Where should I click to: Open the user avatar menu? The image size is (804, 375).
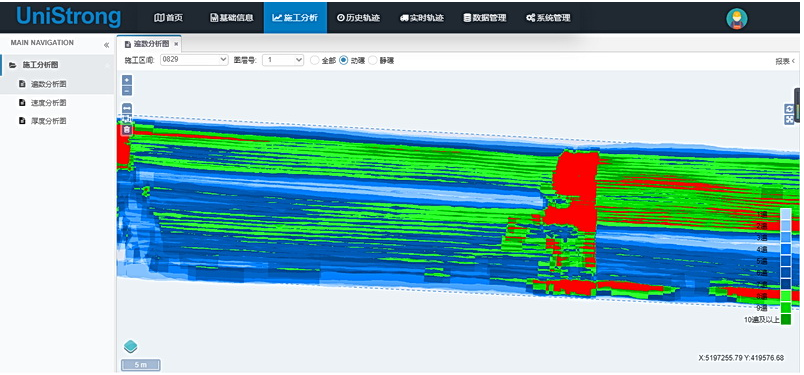[736, 18]
